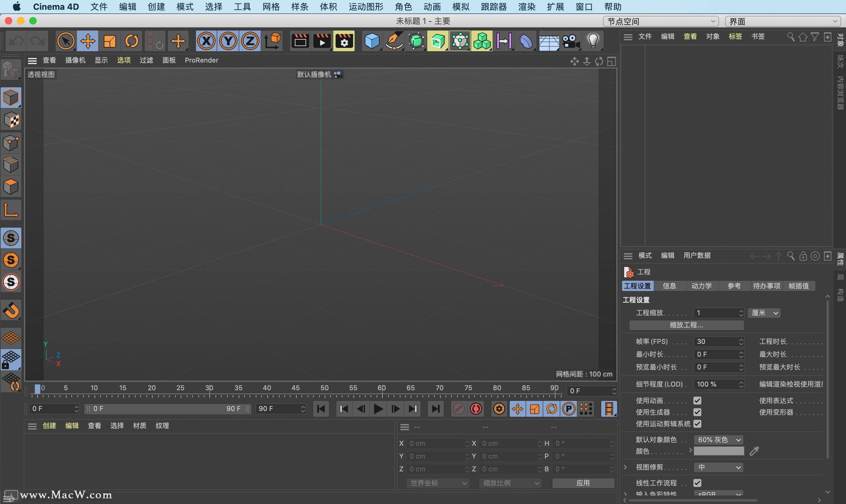
Task: Open 世界坐标 dropdown
Action: [438, 483]
